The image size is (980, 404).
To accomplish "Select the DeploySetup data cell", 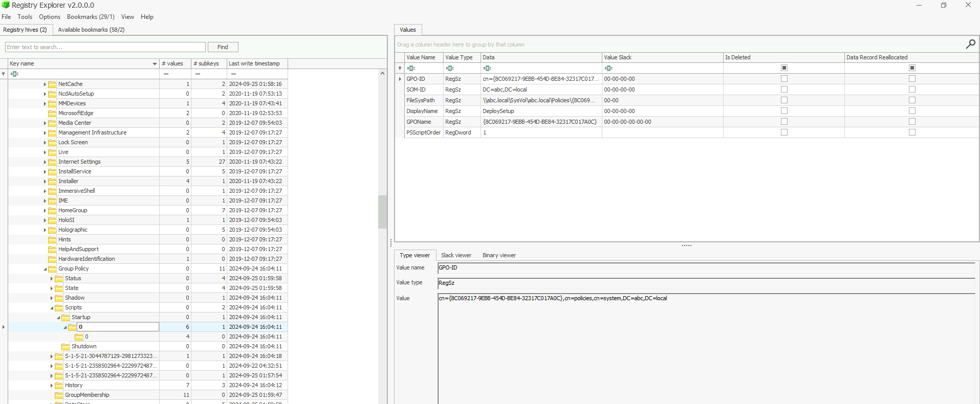I will (541, 111).
